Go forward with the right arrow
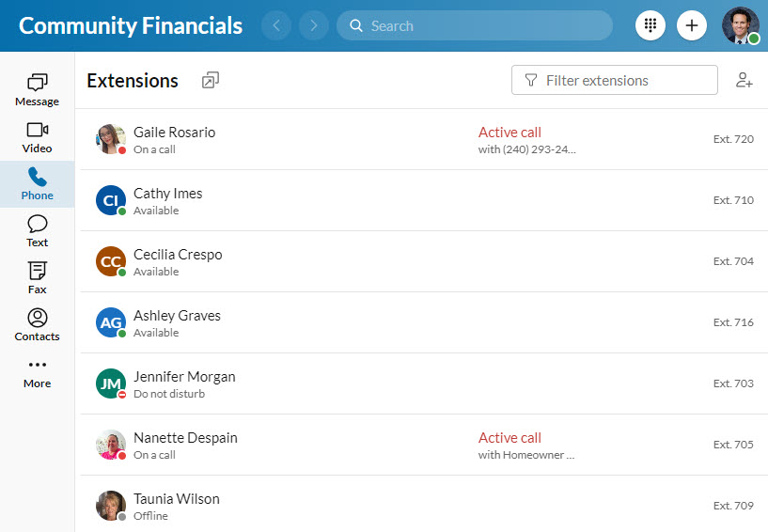768x532 pixels. click(x=314, y=25)
